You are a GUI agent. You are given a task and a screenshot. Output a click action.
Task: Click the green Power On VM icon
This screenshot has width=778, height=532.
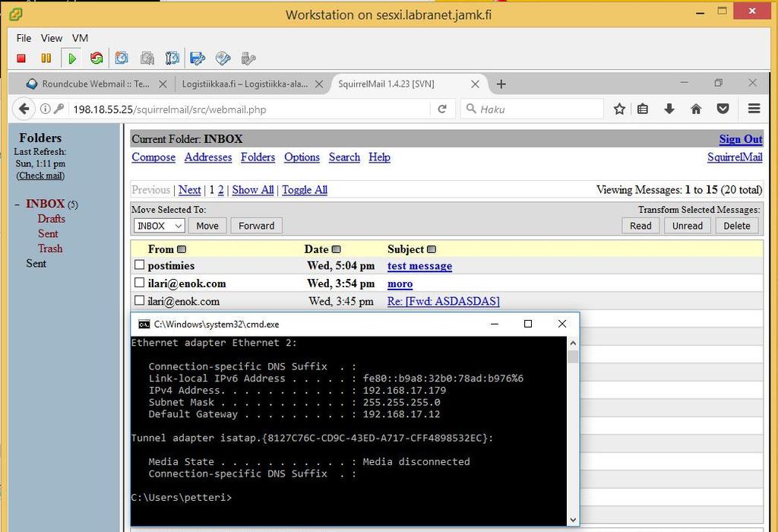pyautogui.click(x=72, y=59)
